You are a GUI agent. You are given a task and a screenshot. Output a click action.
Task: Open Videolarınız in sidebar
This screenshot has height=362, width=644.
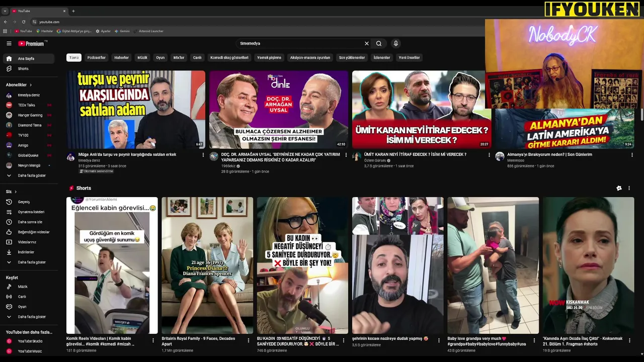28,242
